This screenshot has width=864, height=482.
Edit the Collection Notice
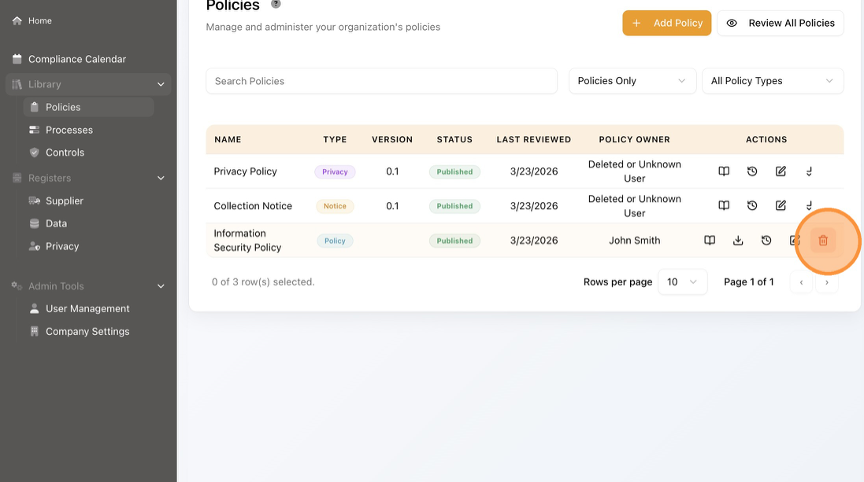(x=781, y=206)
